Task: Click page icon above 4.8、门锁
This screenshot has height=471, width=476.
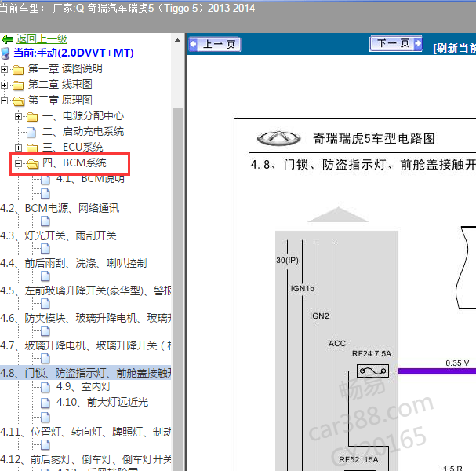Action: 45,359
